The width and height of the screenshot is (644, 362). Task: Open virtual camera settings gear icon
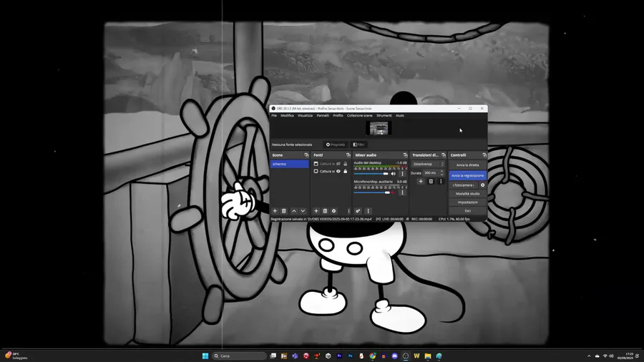click(x=482, y=185)
